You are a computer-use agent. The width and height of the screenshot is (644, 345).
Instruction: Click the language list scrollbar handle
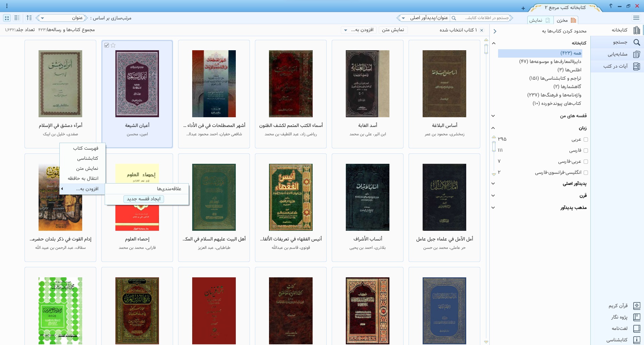494,146
